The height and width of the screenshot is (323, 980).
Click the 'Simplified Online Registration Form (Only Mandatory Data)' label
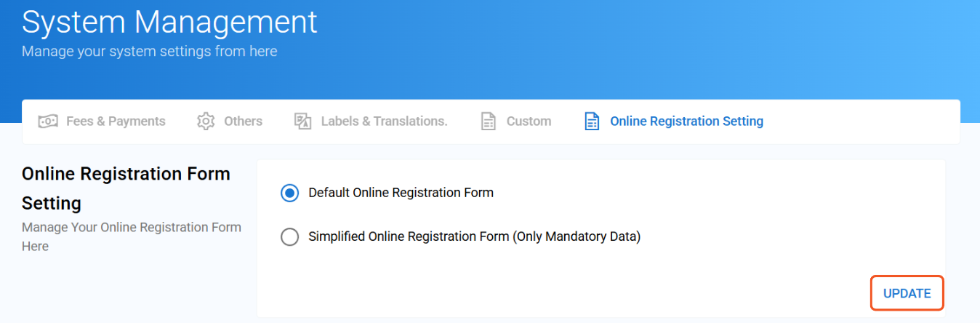(474, 236)
